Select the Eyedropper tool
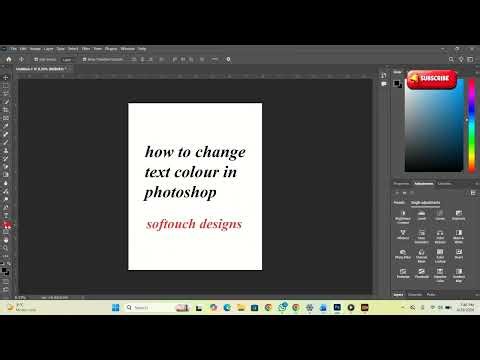The height and width of the screenshot is (360, 480). pyautogui.click(x=6, y=126)
